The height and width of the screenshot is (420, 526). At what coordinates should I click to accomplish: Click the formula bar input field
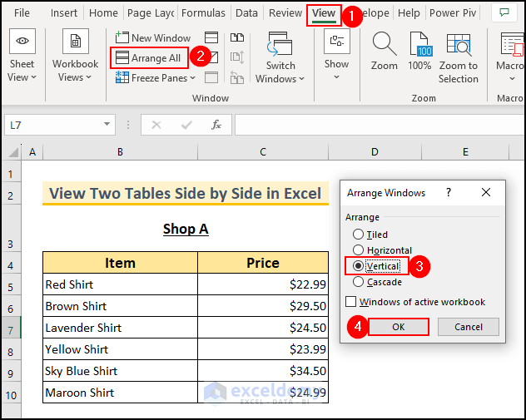coord(375,125)
